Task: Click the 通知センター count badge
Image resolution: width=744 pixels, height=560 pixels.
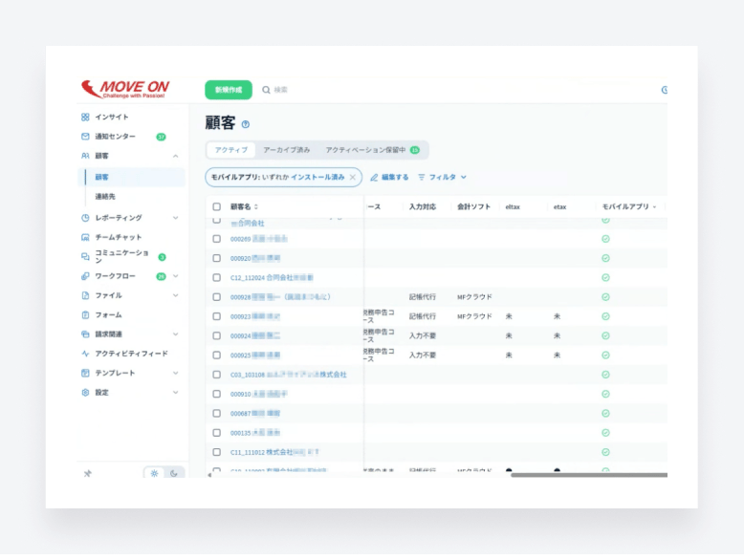Action: [x=162, y=137]
